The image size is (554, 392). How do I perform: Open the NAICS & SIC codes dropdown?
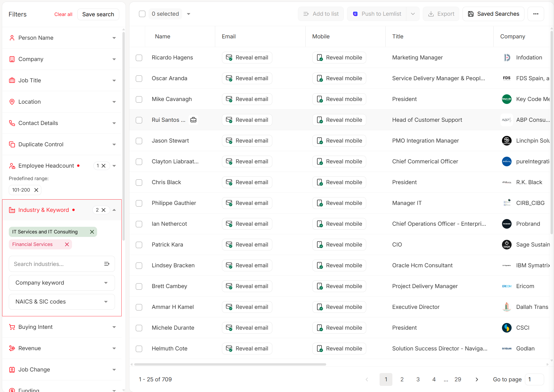coord(62,302)
